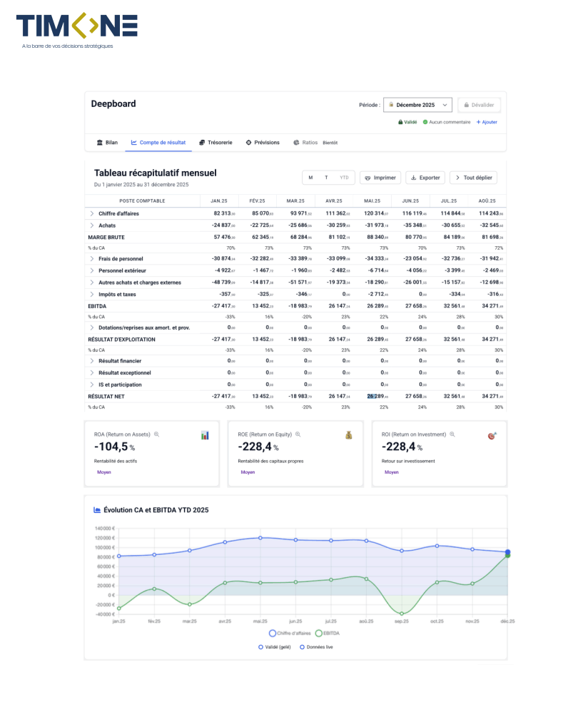Viewport: 588px width, 707px height.
Task: Switch to the T quarterly view
Action: (327, 178)
